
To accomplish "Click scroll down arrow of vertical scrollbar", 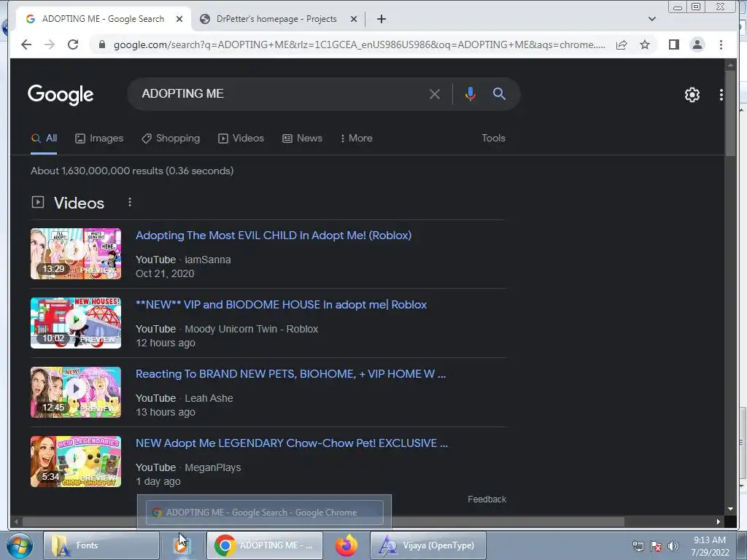I will click(x=730, y=509).
